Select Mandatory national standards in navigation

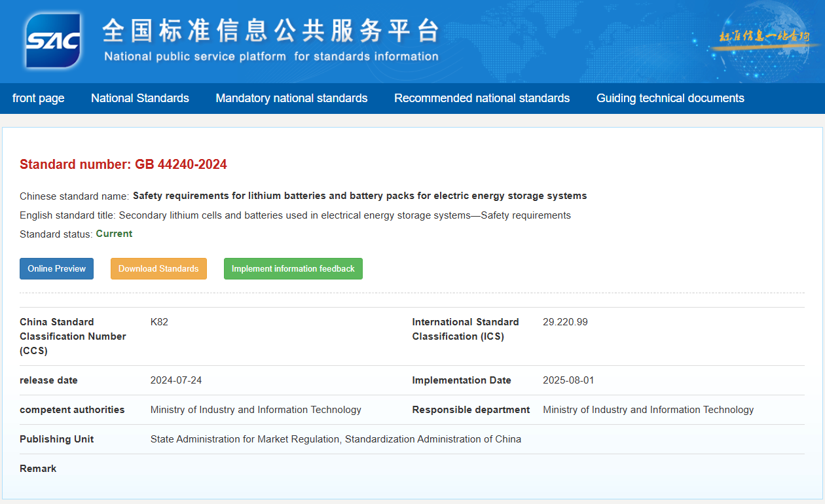(x=291, y=98)
